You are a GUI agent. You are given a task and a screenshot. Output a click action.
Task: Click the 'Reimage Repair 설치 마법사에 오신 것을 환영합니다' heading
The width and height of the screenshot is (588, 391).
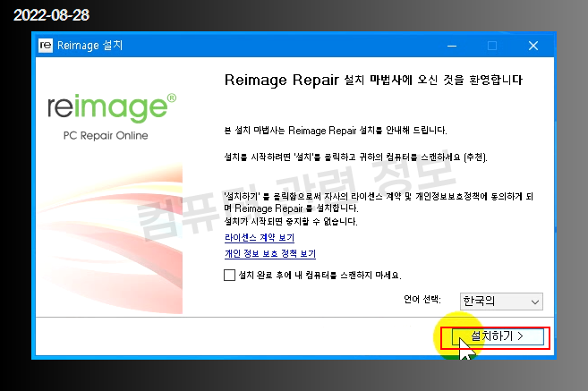tap(373, 80)
